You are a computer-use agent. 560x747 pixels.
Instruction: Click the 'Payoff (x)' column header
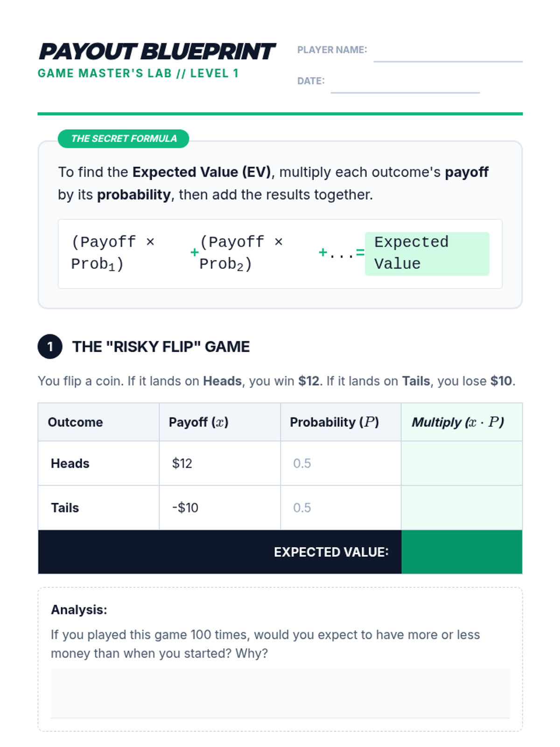point(199,422)
